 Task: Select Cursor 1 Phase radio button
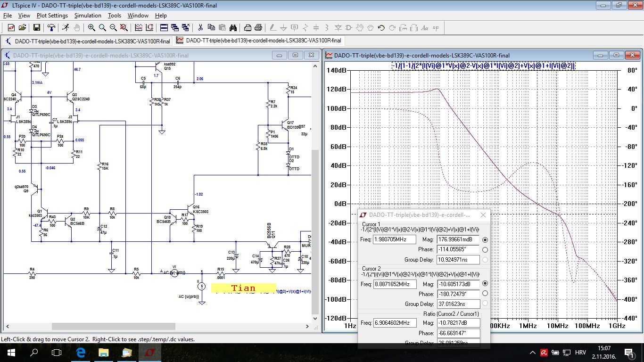point(485,250)
